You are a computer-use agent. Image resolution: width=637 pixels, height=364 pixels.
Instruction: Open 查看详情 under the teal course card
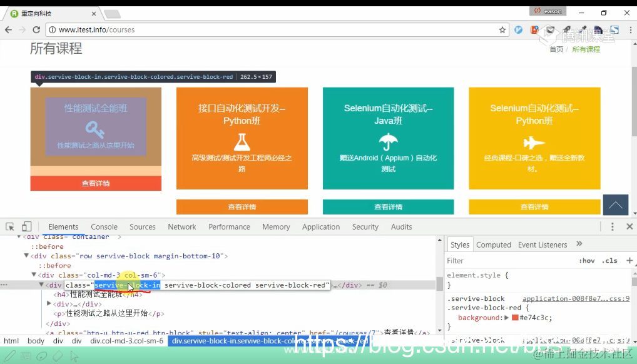pos(388,207)
